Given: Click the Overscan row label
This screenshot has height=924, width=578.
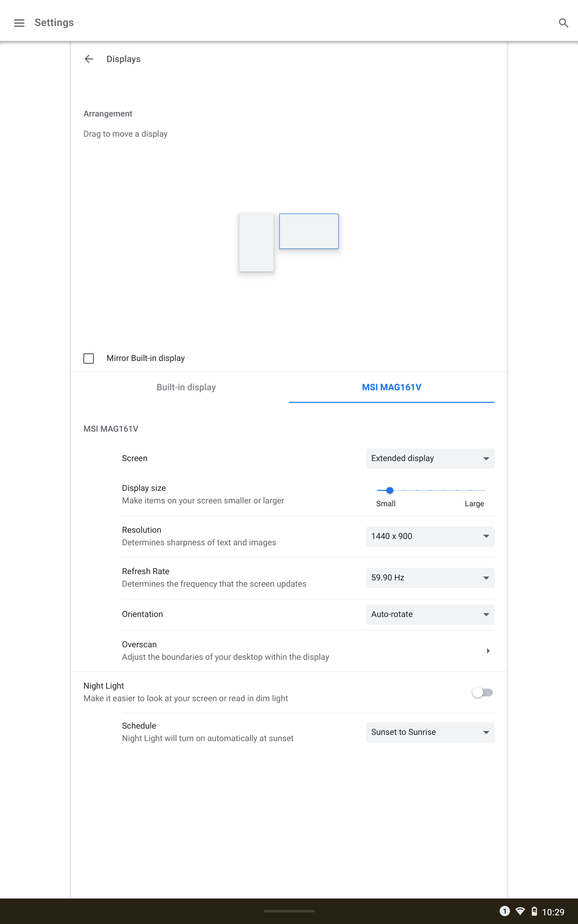Looking at the screenshot, I should pos(139,645).
